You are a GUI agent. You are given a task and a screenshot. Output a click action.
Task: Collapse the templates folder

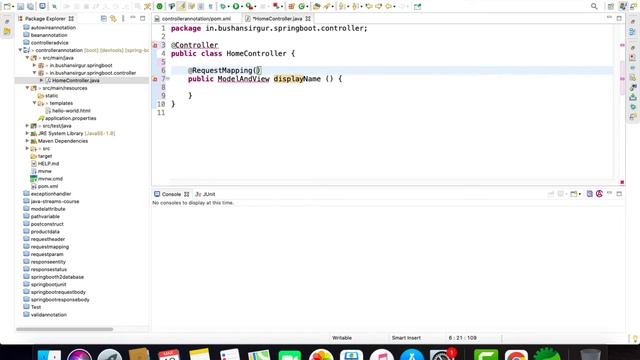tap(35, 103)
